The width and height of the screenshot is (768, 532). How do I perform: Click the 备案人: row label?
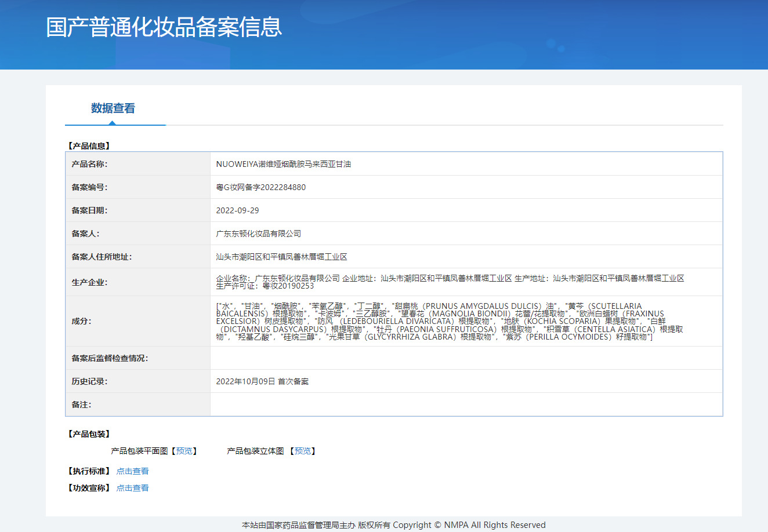coord(85,234)
